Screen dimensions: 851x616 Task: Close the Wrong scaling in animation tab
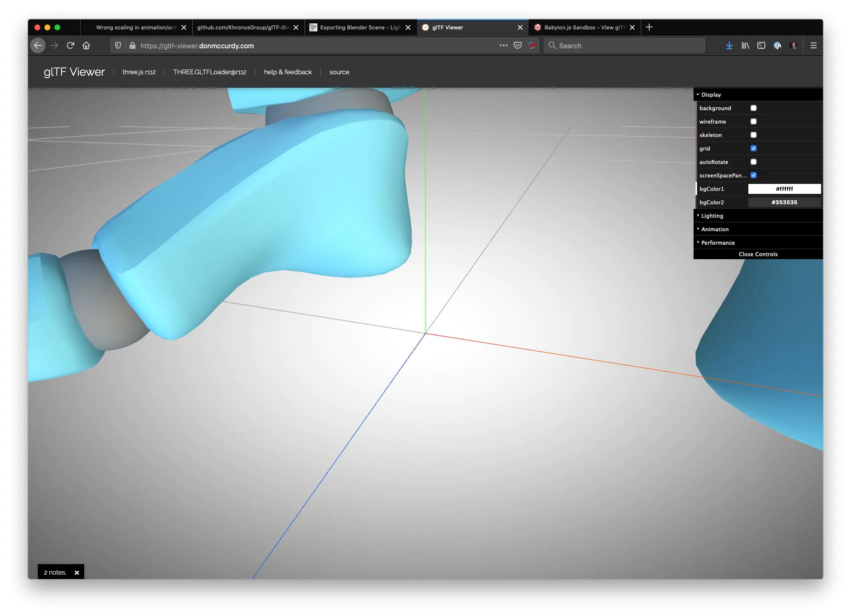click(x=184, y=27)
